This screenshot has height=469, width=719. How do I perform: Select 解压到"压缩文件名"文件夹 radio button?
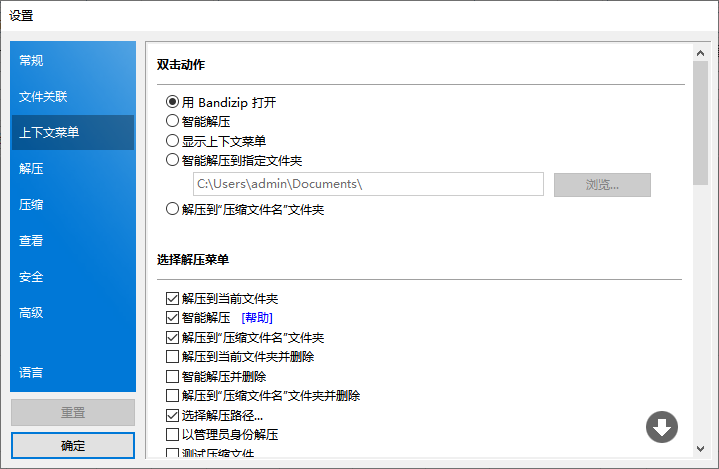coord(173,210)
